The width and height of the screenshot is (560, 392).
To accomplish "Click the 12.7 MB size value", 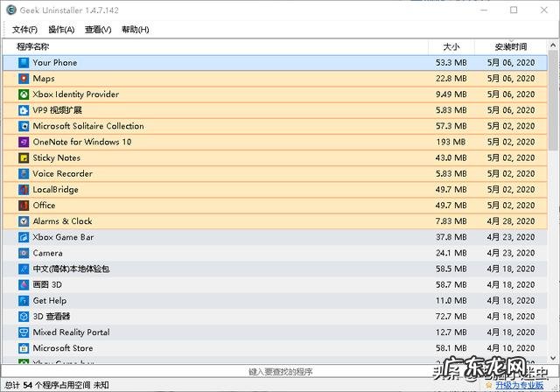I will [x=451, y=332].
